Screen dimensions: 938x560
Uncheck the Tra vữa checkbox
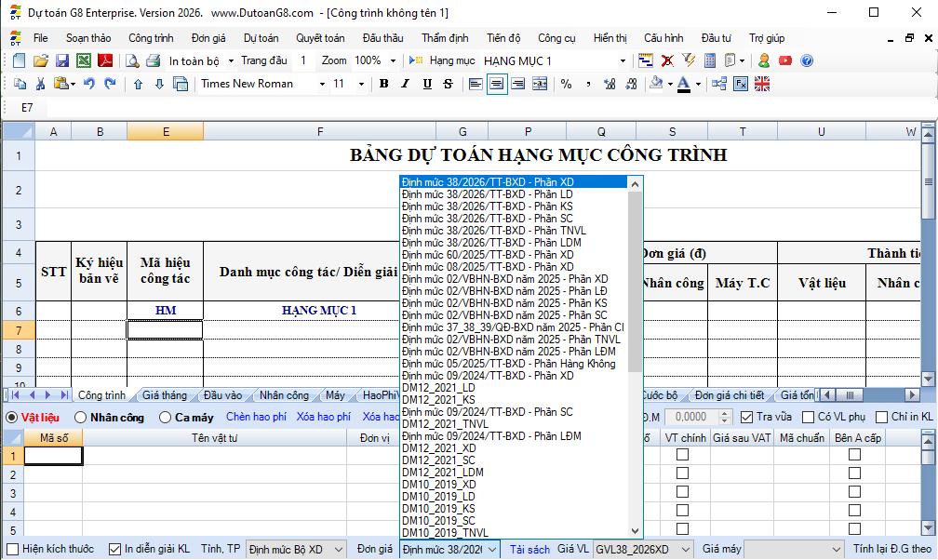(746, 417)
